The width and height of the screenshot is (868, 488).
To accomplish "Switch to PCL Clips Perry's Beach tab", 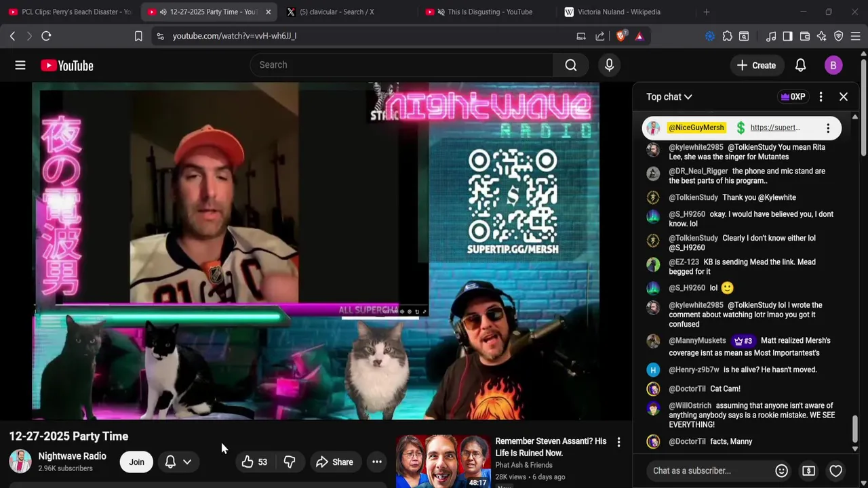I will [69, 12].
